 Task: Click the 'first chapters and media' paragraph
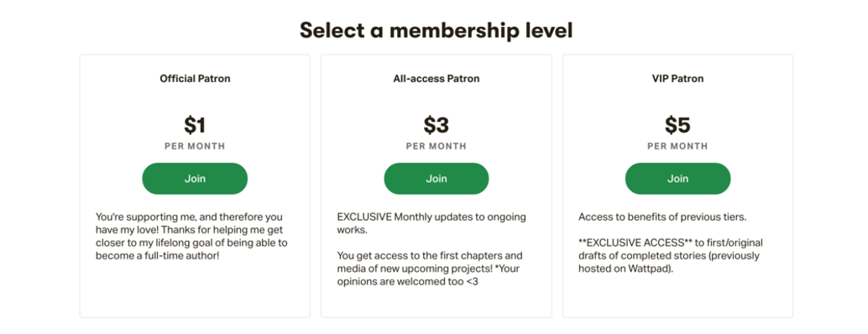430,269
